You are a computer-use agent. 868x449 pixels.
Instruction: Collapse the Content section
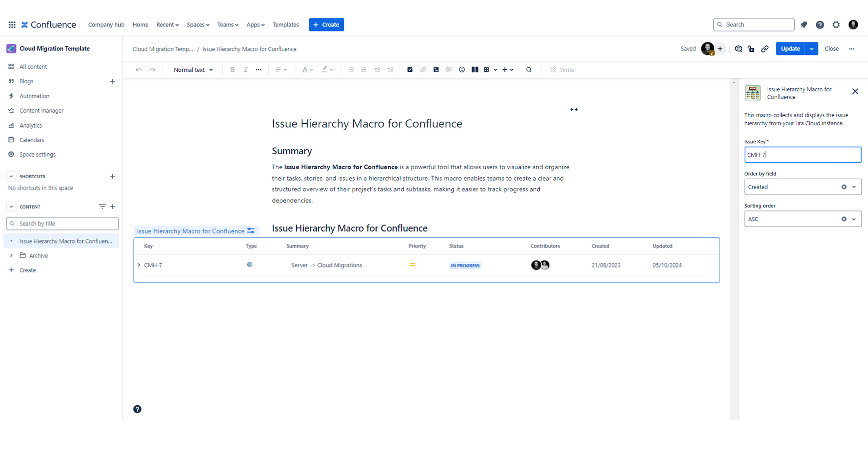click(x=11, y=207)
